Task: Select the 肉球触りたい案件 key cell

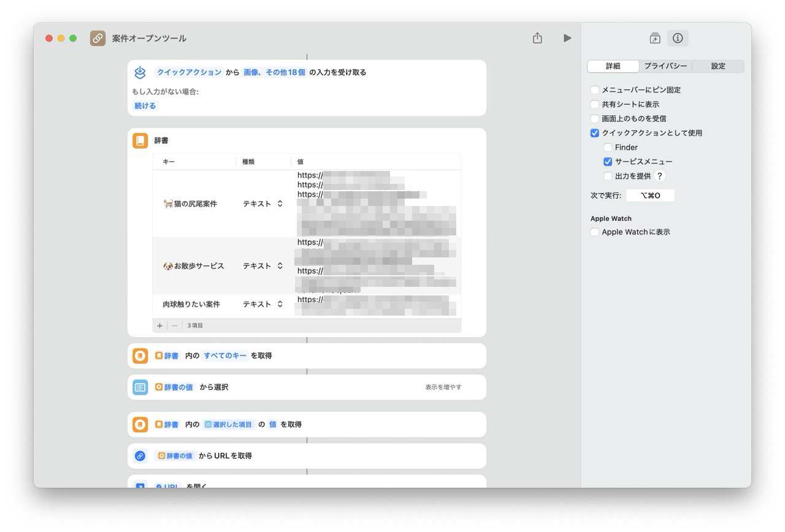Action: 194,304
